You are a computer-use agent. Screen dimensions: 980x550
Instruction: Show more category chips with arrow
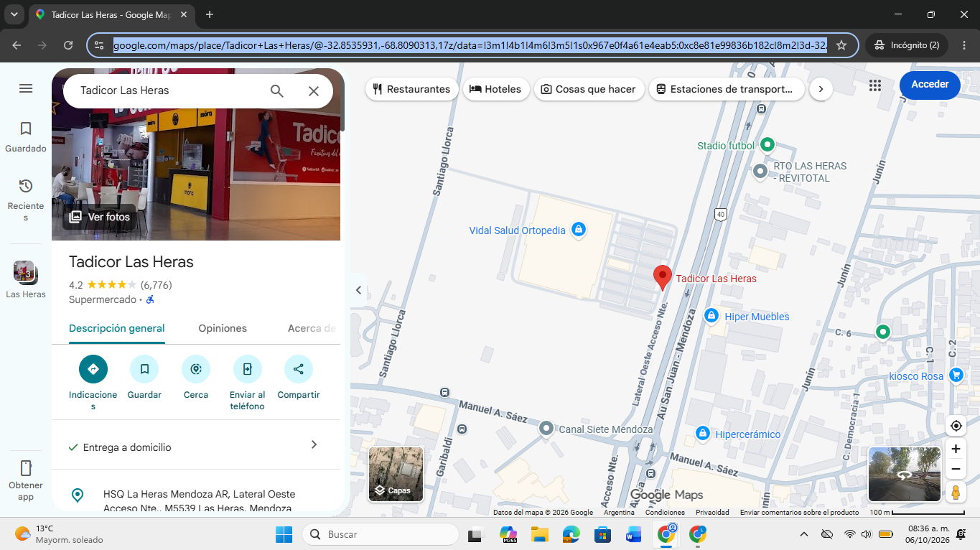tap(821, 89)
